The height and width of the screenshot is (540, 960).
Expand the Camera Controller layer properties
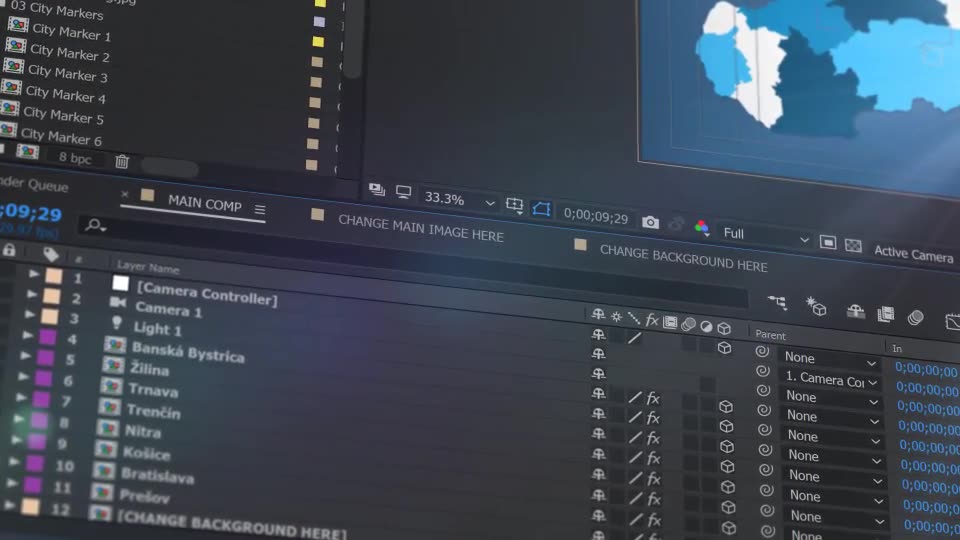[x=34, y=274]
